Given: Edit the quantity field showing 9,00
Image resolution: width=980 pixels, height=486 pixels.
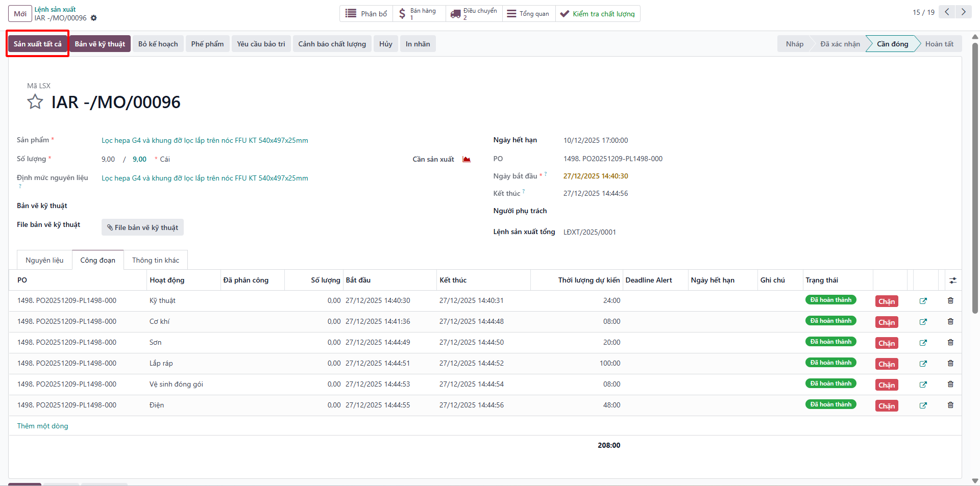Looking at the screenshot, I should tap(139, 159).
